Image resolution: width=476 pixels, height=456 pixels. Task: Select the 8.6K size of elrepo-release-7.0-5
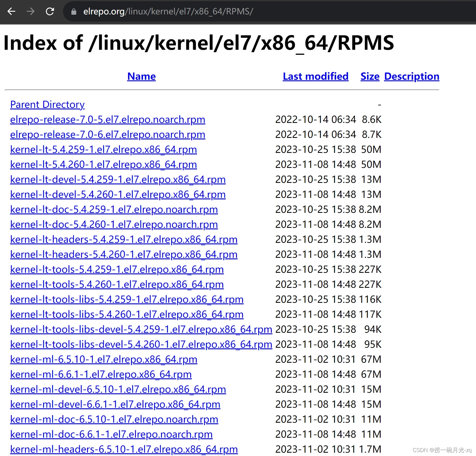[372, 120]
